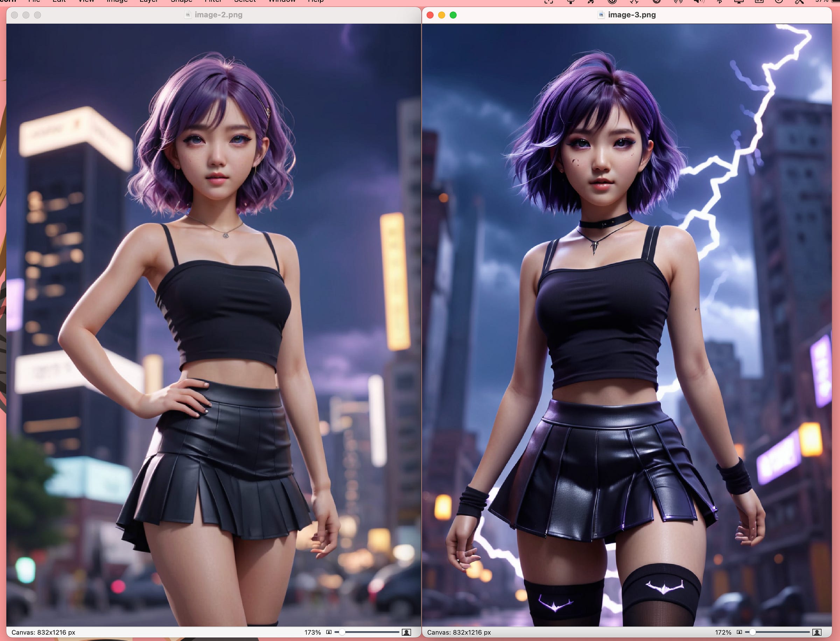Image resolution: width=840 pixels, height=641 pixels.
Task: Activate the image-2.png window via its title
Action: 218,15
